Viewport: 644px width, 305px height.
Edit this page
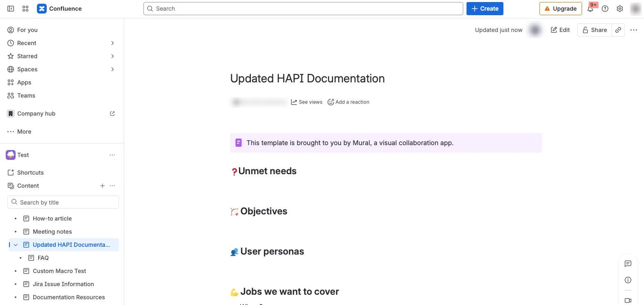(560, 30)
